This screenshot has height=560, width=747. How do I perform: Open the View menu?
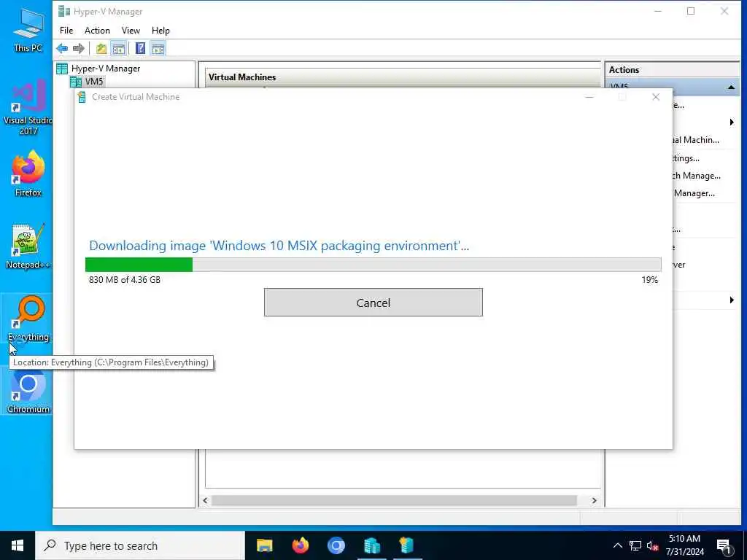pos(131,31)
